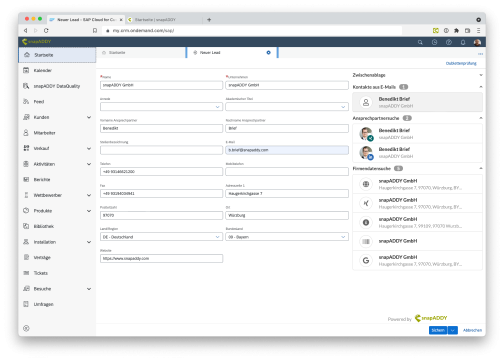Screen dimensions: 504x360
Task: Open the Sichern split-button dropdown arrow
Action: coord(453,330)
